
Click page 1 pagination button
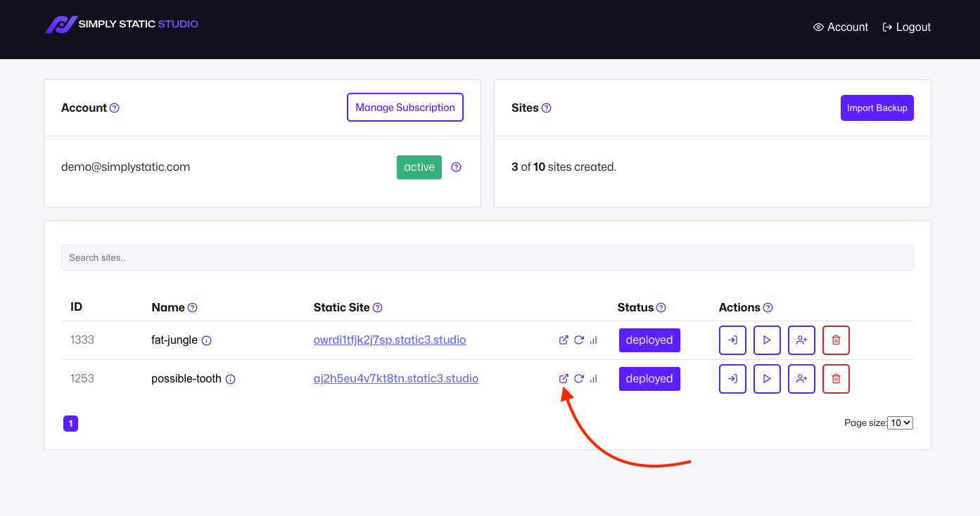(70, 423)
